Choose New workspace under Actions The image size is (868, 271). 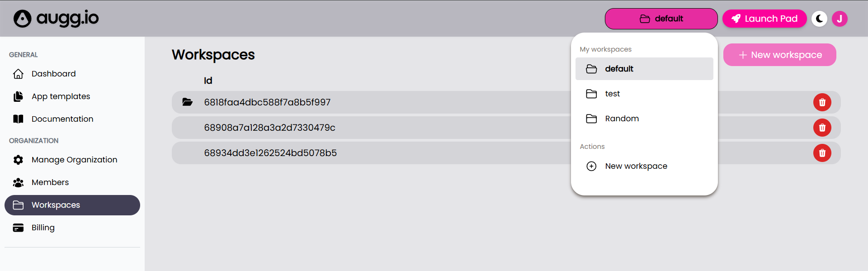(x=636, y=166)
